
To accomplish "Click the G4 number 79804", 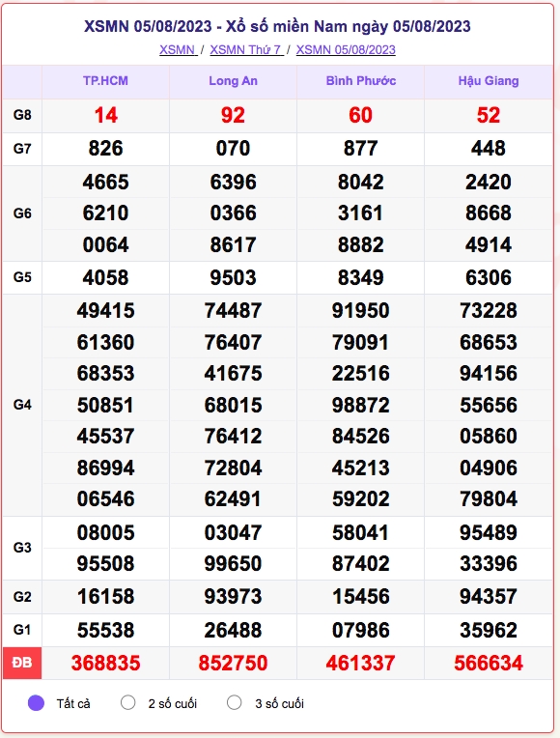I will click(x=488, y=498).
